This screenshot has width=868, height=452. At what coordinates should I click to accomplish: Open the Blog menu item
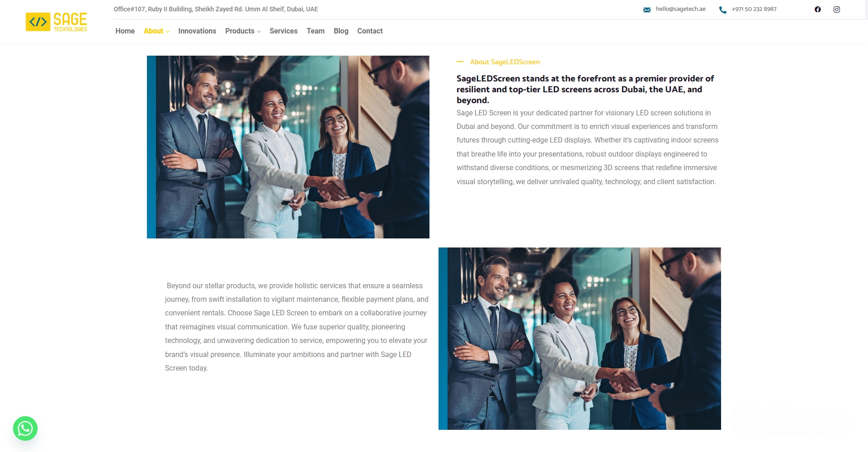coord(341,31)
